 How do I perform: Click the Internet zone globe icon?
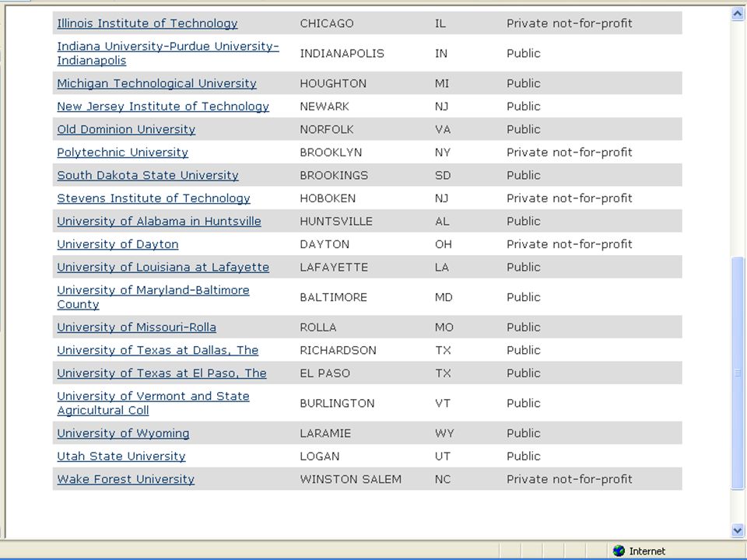(x=619, y=551)
